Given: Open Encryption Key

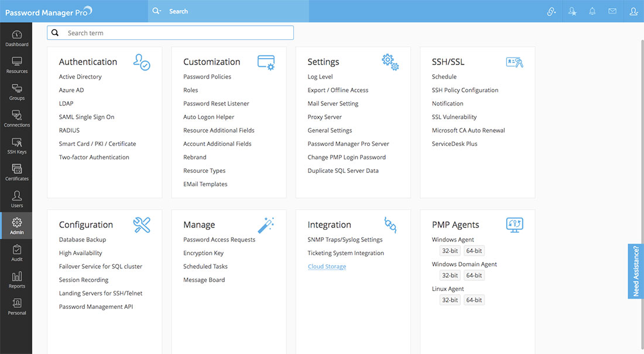Looking at the screenshot, I should click(203, 253).
